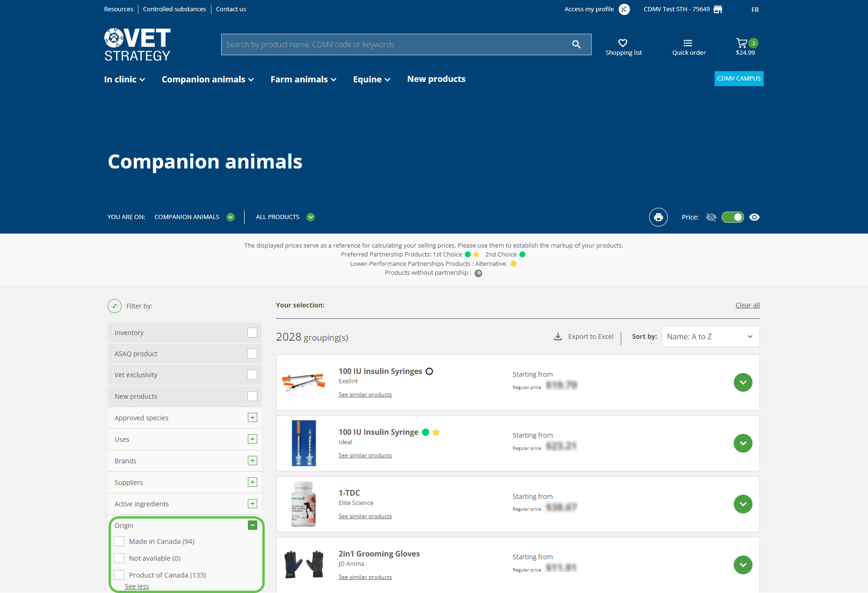
Task: Open the Farm animals menu
Action: click(x=304, y=80)
